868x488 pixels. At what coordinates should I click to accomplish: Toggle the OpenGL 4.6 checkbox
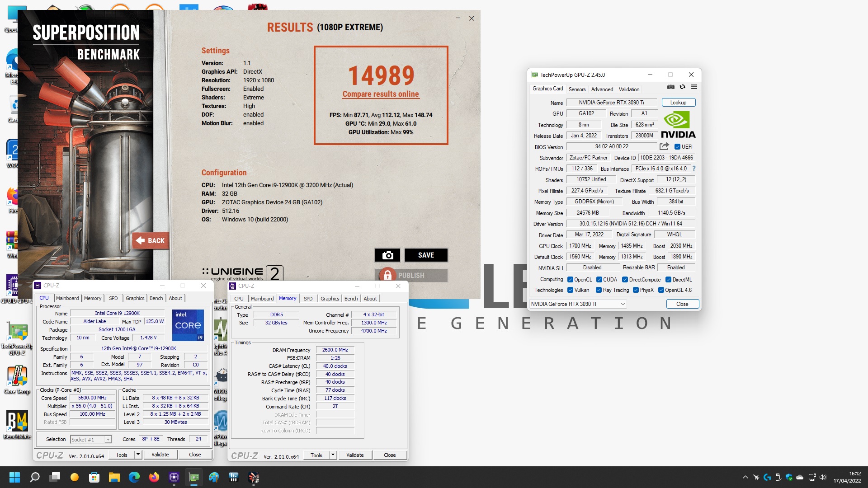point(661,290)
